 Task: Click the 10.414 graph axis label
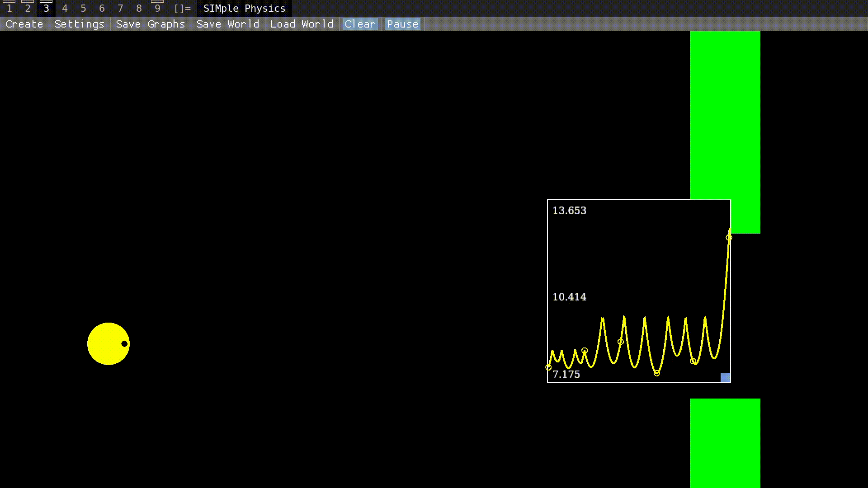569,297
